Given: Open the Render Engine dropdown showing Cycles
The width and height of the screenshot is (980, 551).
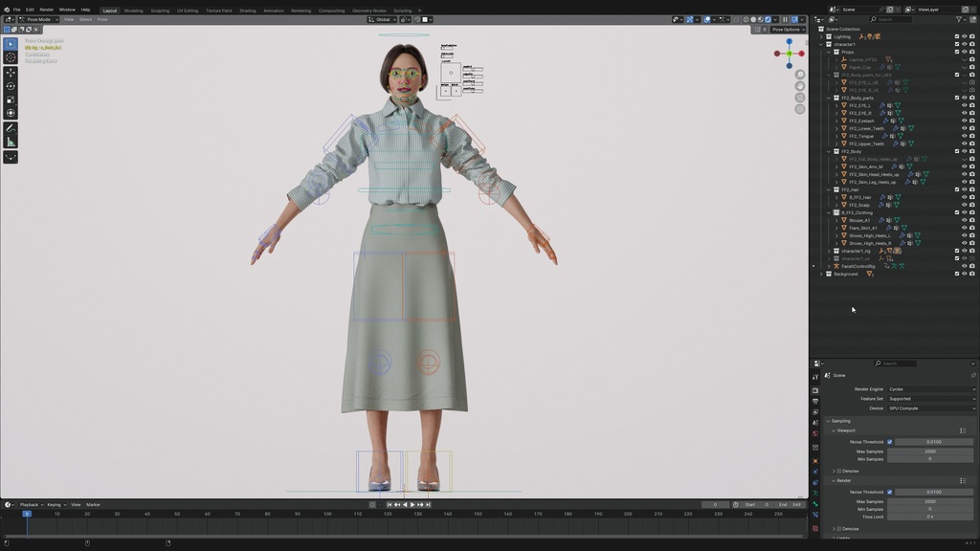Looking at the screenshot, I should tap(929, 389).
